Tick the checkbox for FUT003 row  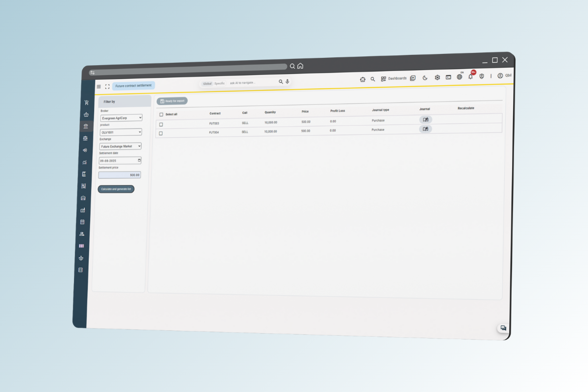161,124
